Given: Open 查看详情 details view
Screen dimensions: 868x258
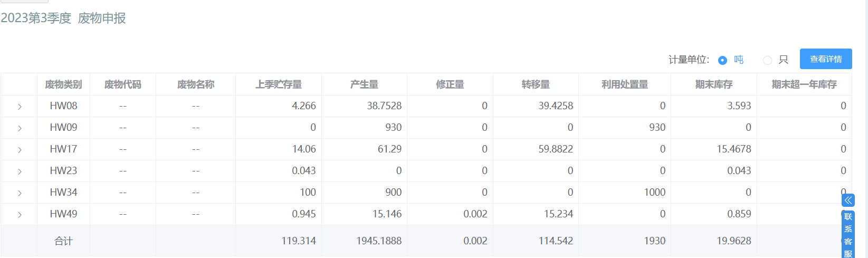Looking at the screenshot, I should point(826,59).
